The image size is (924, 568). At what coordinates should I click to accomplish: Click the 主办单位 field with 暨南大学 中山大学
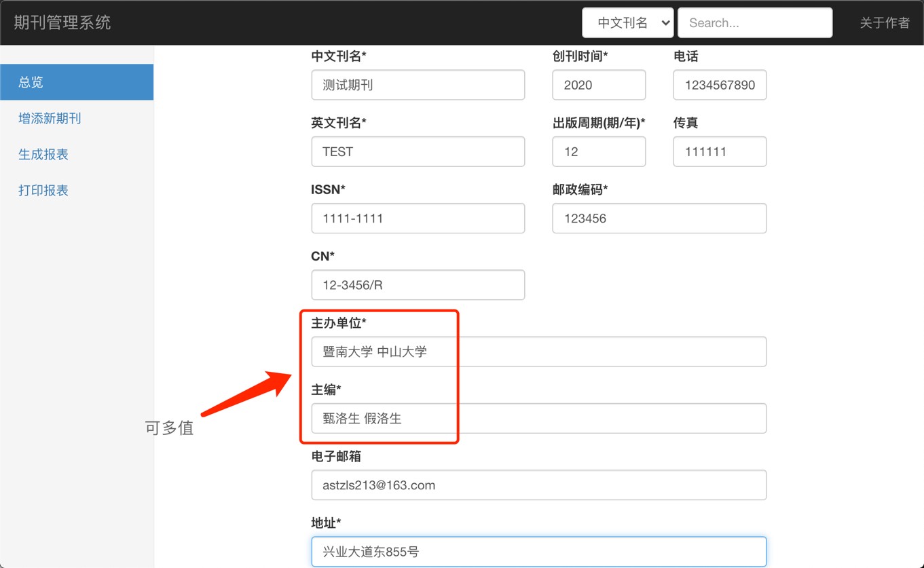coord(539,352)
